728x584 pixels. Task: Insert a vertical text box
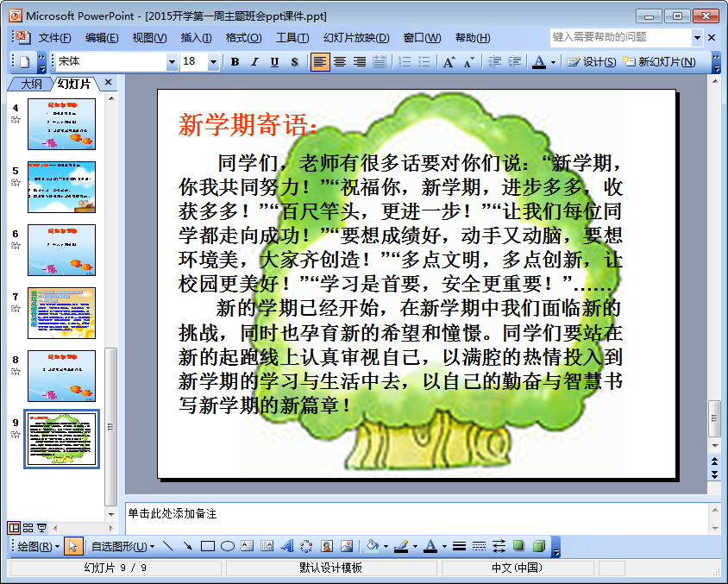(x=267, y=546)
